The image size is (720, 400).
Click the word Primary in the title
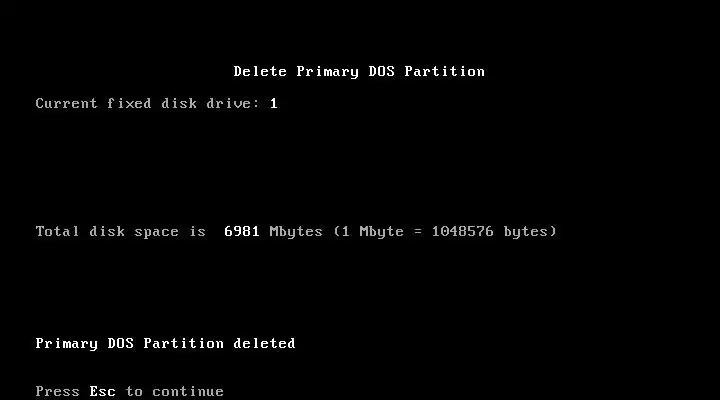327,72
